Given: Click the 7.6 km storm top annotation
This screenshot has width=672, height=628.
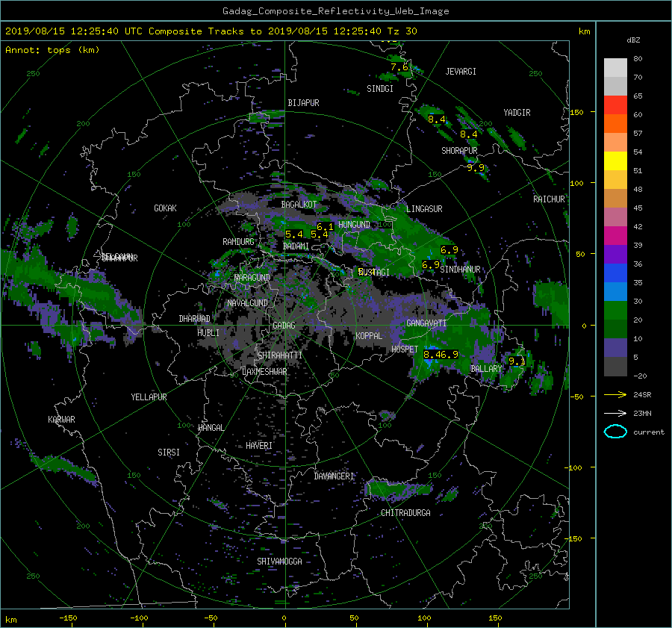Looking at the screenshot, I should [x=399, y=67].
